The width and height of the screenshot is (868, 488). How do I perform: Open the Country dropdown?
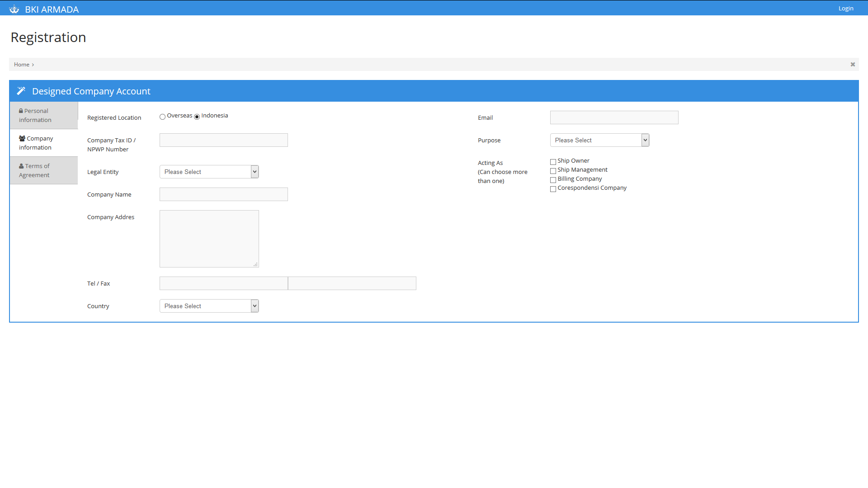tap(209, 306)
